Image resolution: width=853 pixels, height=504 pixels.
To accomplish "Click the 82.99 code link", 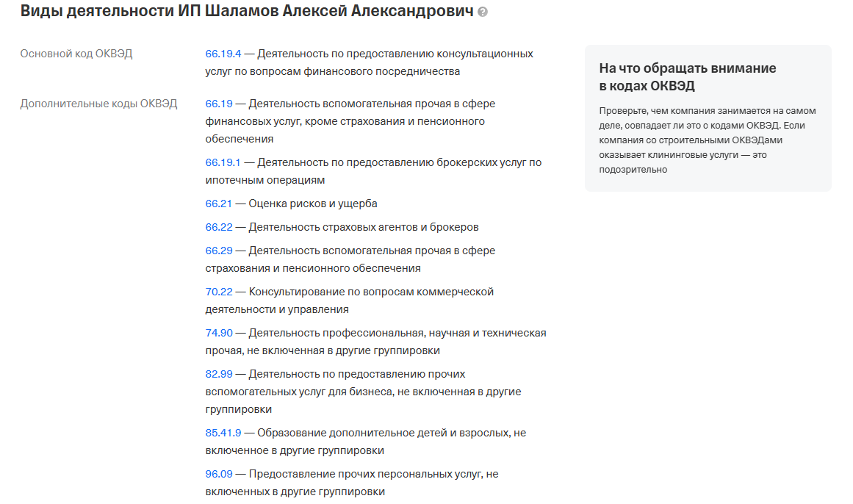I will (x=219, y=374).
